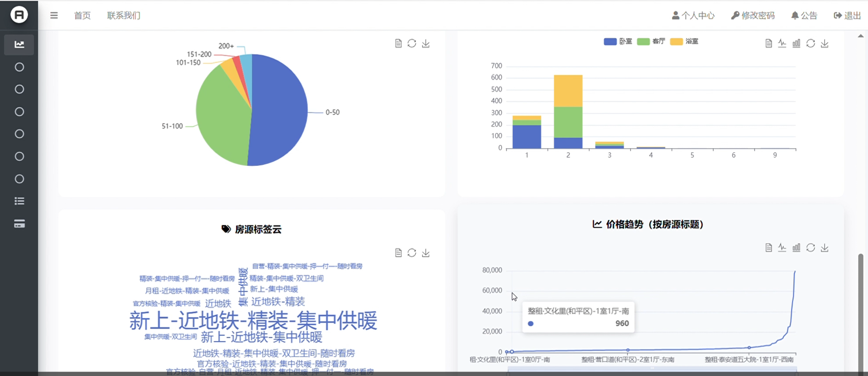Download the tag cloud image

pyautogui.click(x=426, y=253)
